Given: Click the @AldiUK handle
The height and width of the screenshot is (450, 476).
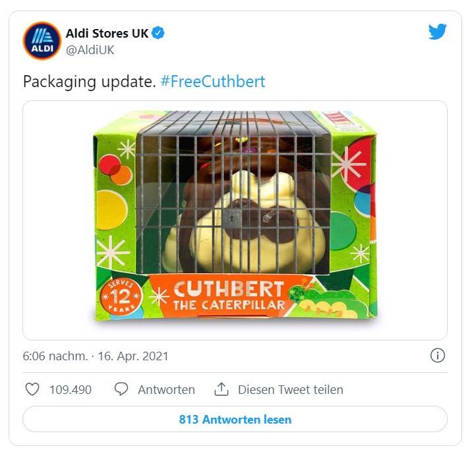Looking at the screenshot, I should [x=90, y=50].
